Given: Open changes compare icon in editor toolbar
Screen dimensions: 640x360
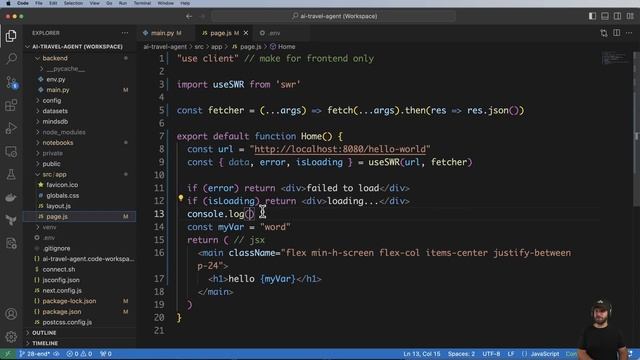Looking at the screenshot, I should click(x=604, y=33).
